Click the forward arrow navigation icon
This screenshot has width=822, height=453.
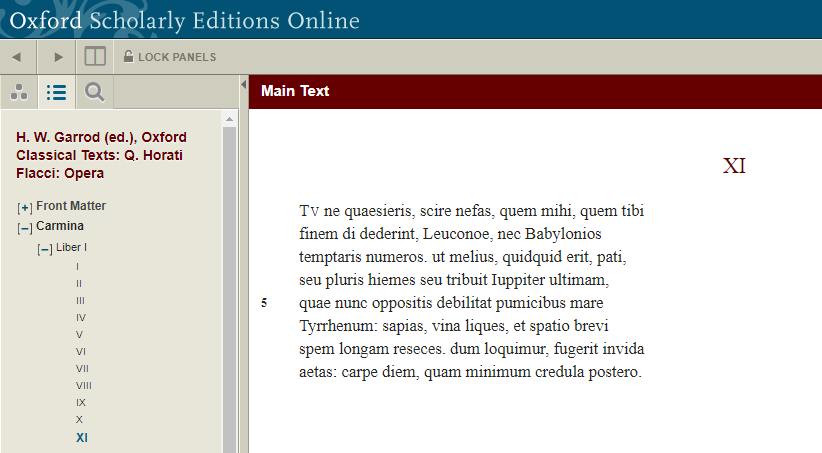[x=57, y=57]
